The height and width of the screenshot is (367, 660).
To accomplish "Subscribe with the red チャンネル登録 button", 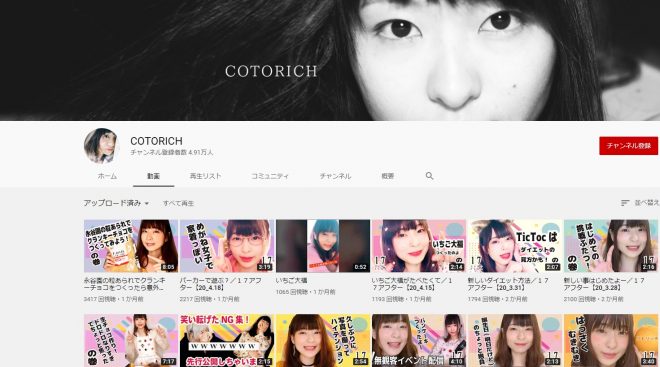I will coord(628,146).
